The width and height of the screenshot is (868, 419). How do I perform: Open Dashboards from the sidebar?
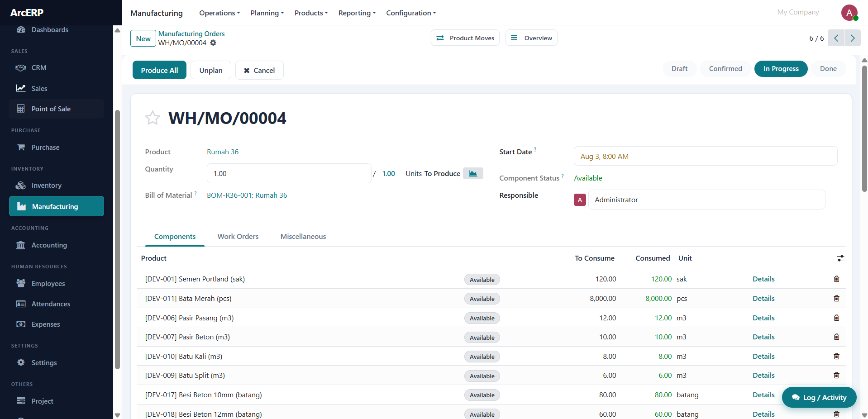(x=50, y=30)
